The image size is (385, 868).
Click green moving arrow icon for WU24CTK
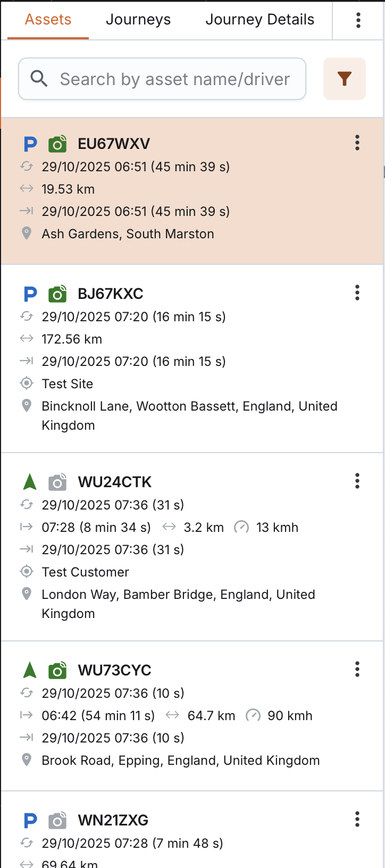(30, 482)
